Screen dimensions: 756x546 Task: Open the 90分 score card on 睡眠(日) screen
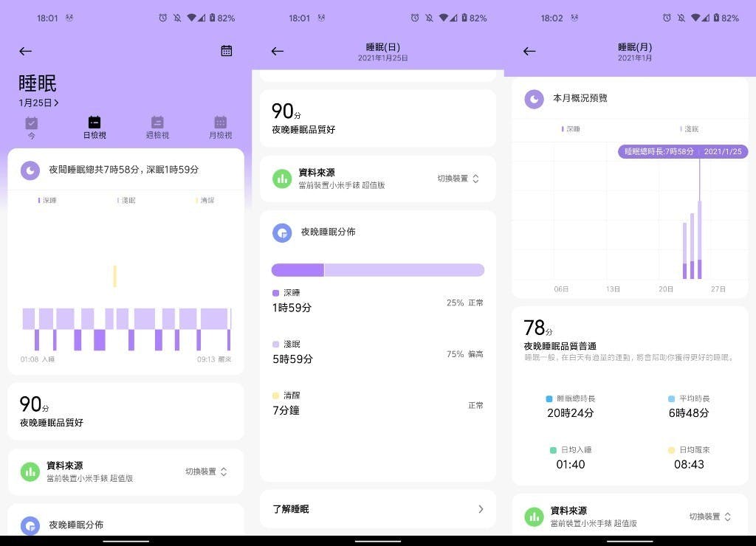[x=378, y=118]
